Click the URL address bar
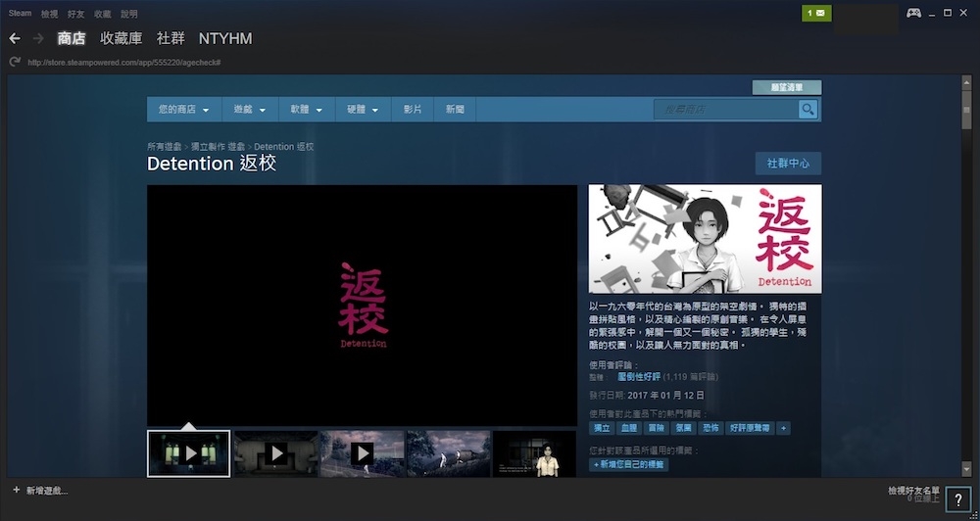This screenshot has width=980, height=521. pyautogui.click(x=123, y=63)
